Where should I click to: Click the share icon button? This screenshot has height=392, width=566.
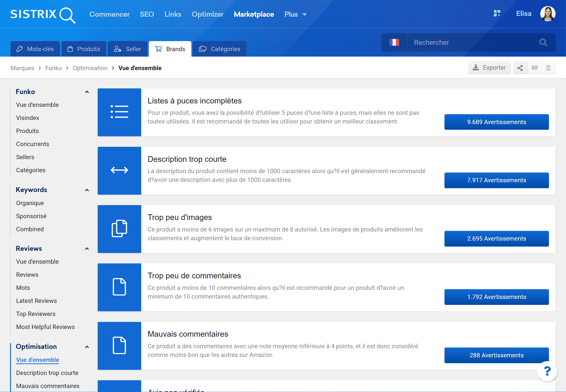[x=520, y=68]
